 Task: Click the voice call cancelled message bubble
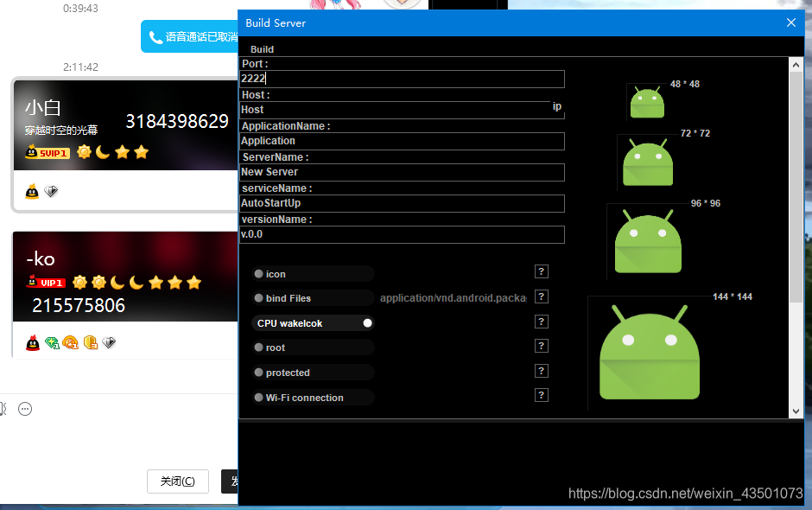[x=190, y=36]
